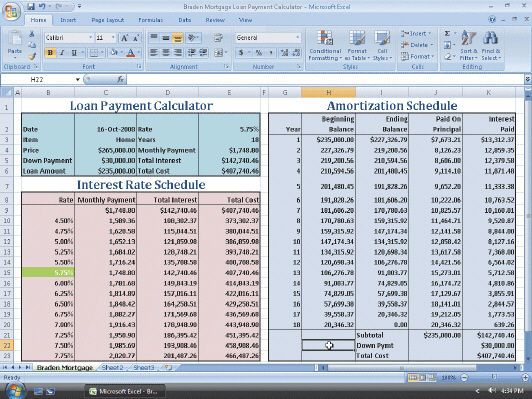Open the Font Color dropdown arrow
Screen dimensions: 532x399
tap(138, 53)
